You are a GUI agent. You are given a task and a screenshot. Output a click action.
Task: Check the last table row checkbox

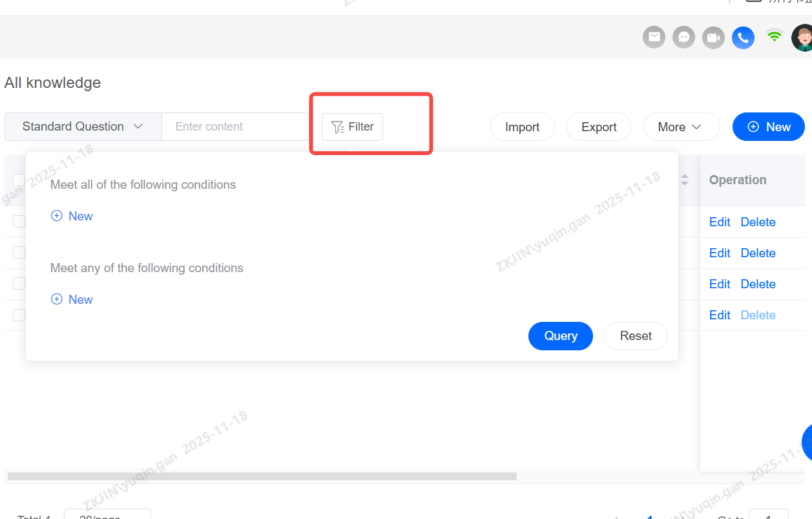19,315
